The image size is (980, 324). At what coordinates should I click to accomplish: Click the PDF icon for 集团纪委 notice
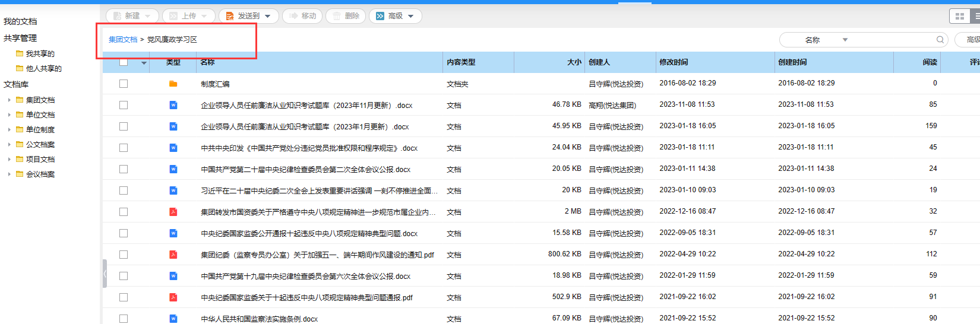[x=173, y=255]
